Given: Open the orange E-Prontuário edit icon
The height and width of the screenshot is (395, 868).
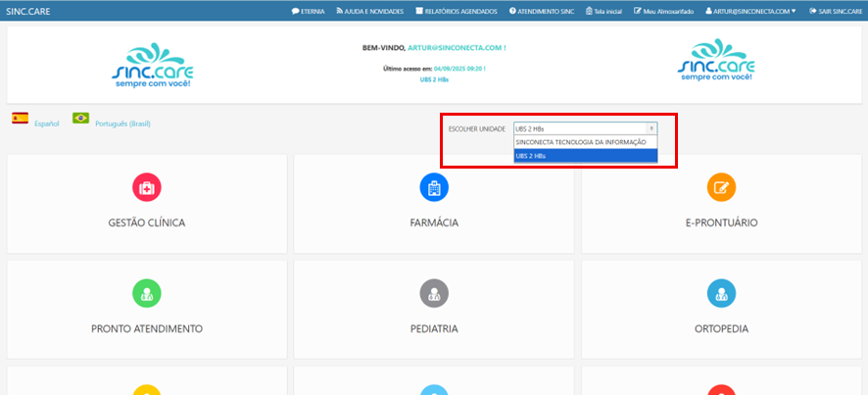Looking at the screenshot, I should click(x=721, y=187).
